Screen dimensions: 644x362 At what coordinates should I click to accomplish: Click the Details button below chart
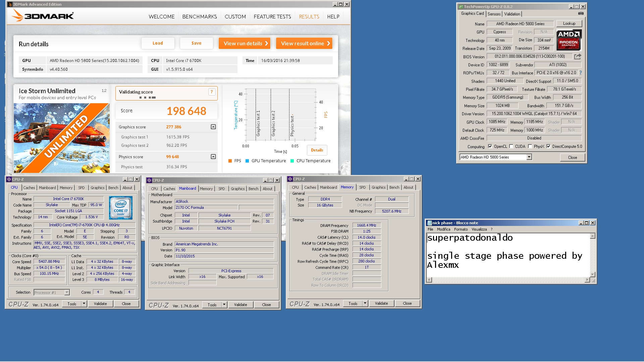[317, 150]
